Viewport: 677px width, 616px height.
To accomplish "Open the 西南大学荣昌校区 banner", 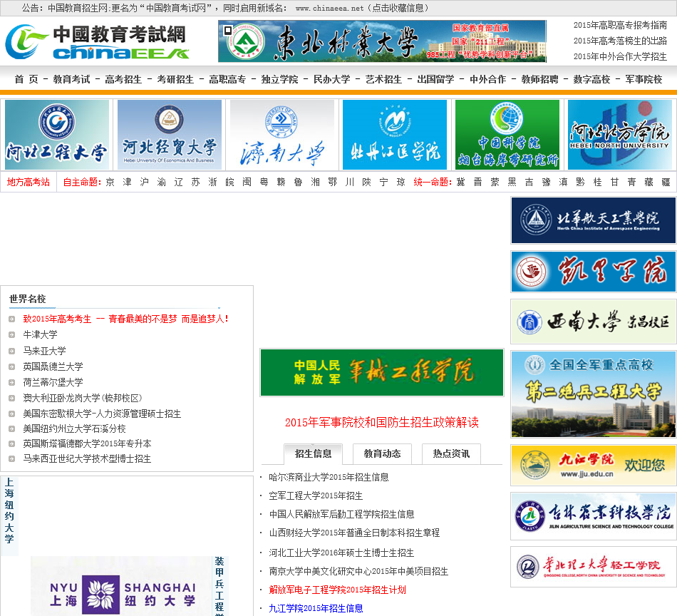I will point(593,322).
